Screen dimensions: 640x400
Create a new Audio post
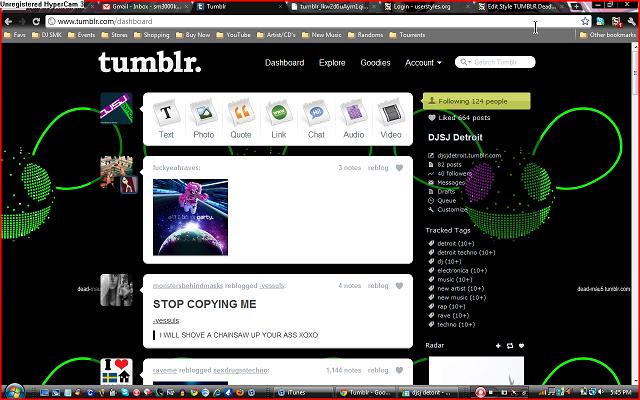pos(353,119)
